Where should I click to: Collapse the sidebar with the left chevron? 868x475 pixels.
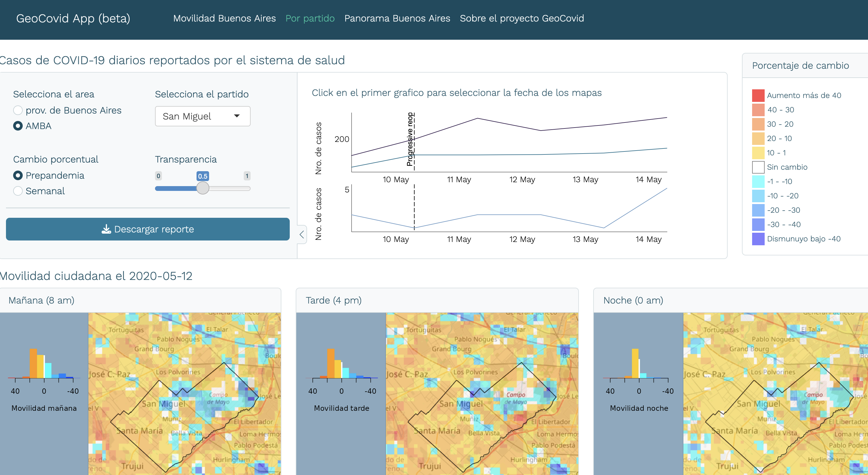click(x=302, y=234)
